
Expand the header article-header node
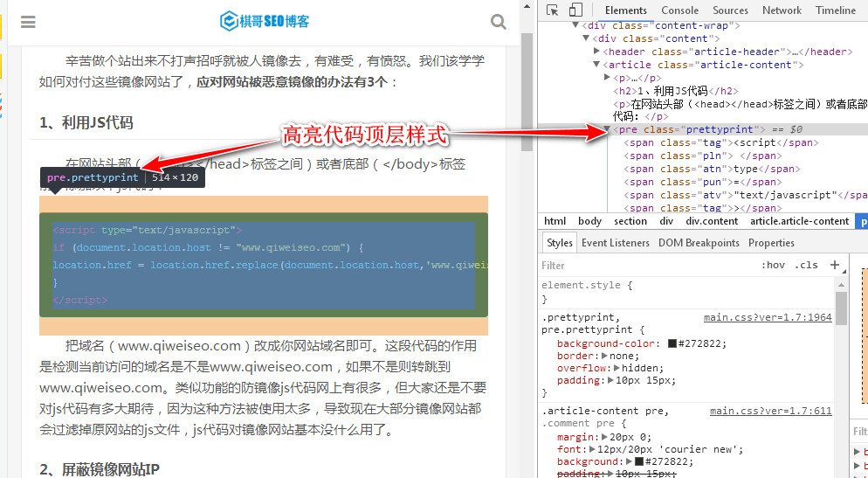[x=596, y=51]
